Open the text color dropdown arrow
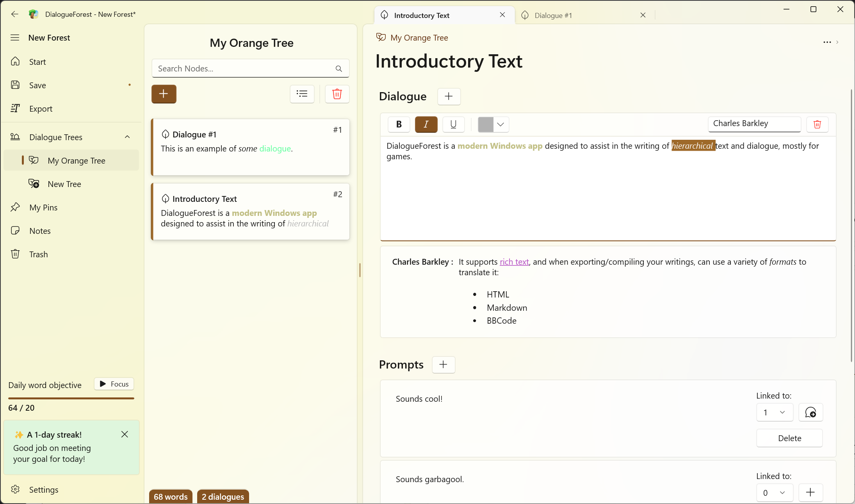855x504 pixels. 501,124
